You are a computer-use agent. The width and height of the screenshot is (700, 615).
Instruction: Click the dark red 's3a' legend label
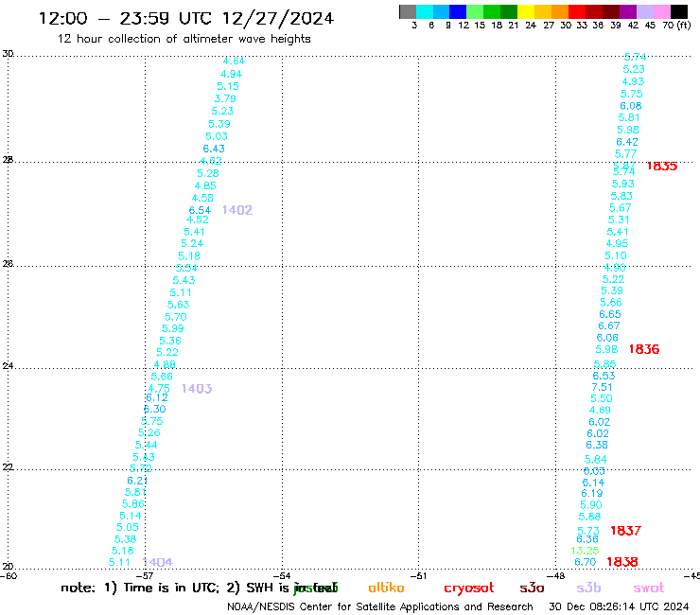pyautogui.click(x=532, y=589)
